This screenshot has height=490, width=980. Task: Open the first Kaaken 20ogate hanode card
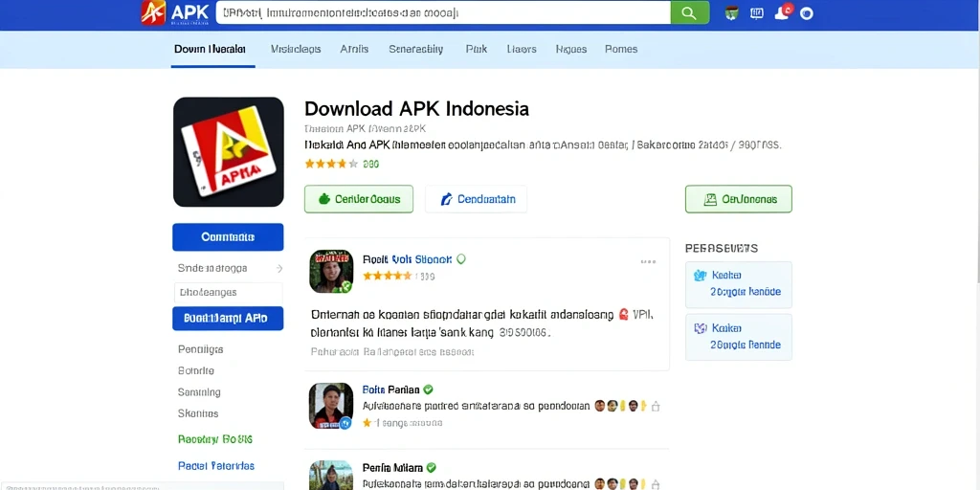tap(739, 284)
